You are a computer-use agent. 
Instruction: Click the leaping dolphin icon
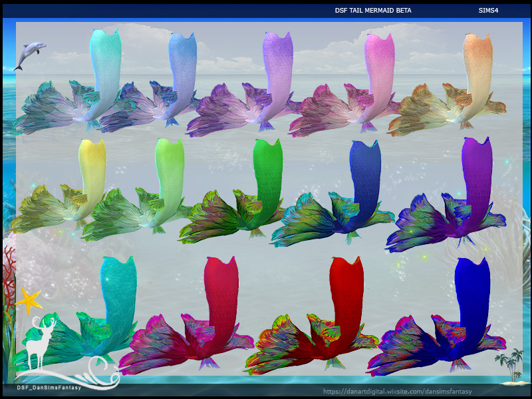click(x=29, y=56)
